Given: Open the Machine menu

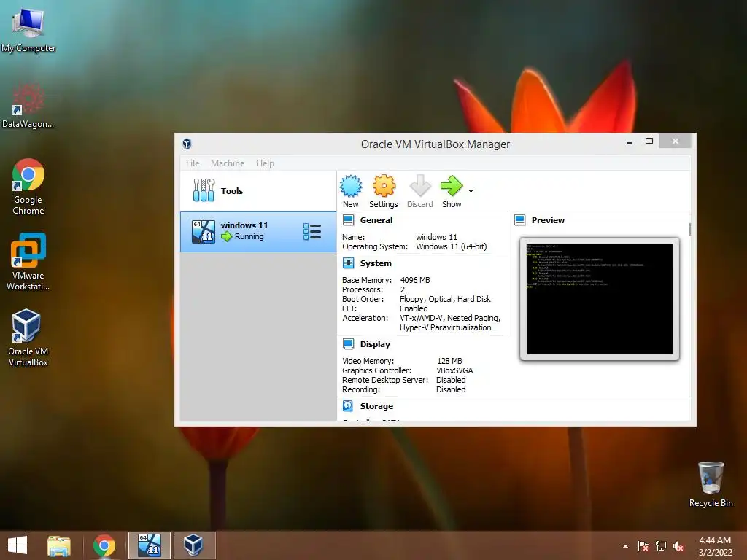Looking at the screenshot, I should pyautogui.click(x=228, y=163).
